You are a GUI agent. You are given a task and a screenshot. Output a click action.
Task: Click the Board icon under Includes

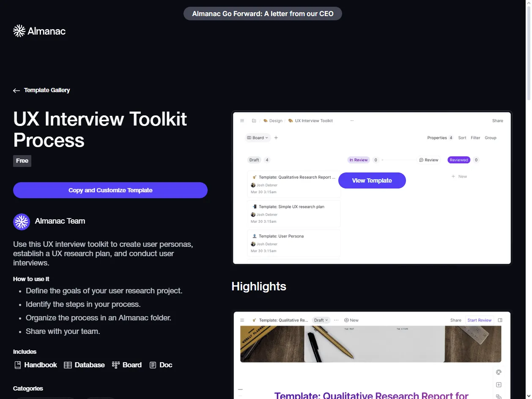click(116, 365)
